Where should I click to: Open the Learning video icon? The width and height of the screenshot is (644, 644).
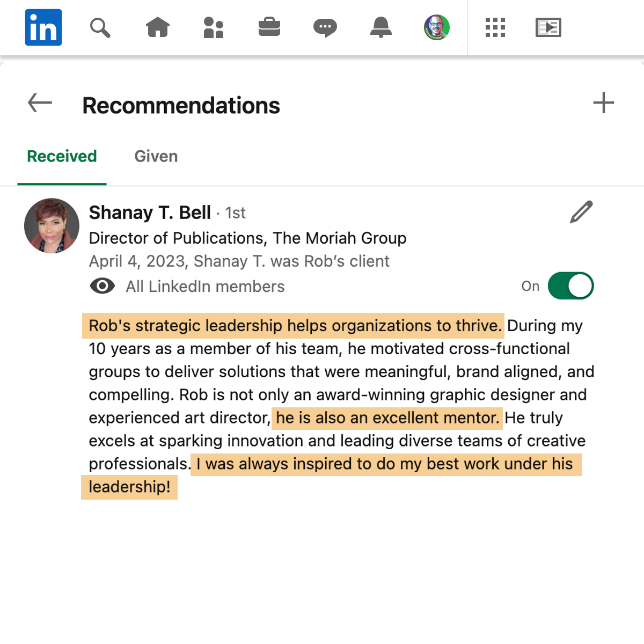548,27
